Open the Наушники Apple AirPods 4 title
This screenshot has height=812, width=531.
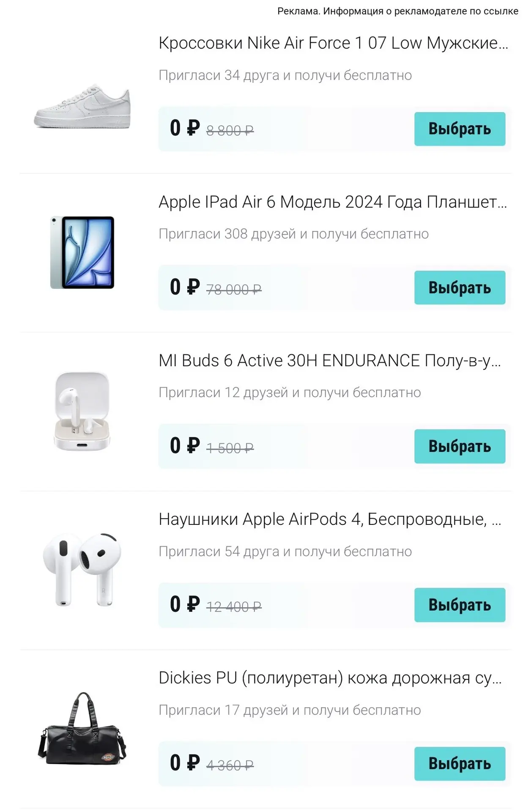(330, 519)
